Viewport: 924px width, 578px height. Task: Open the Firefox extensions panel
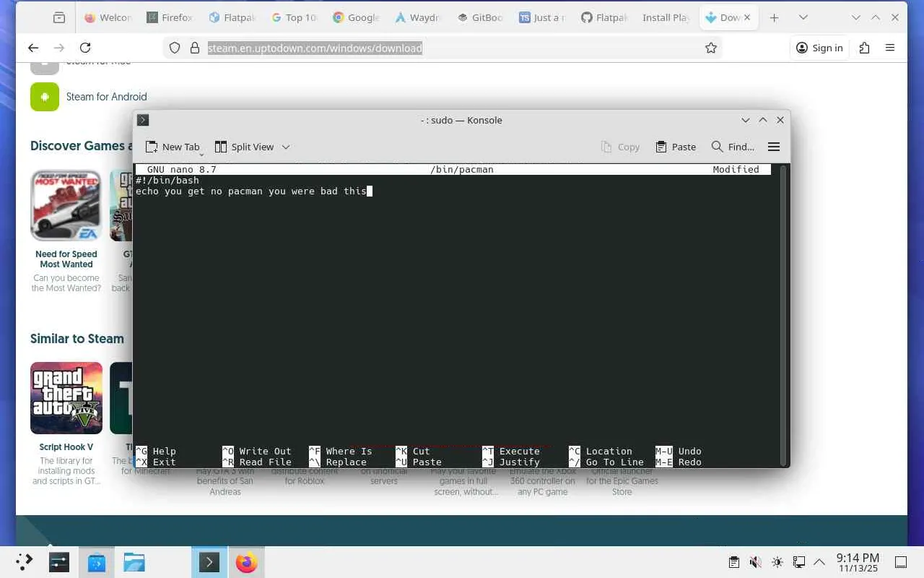pos(864,48)
